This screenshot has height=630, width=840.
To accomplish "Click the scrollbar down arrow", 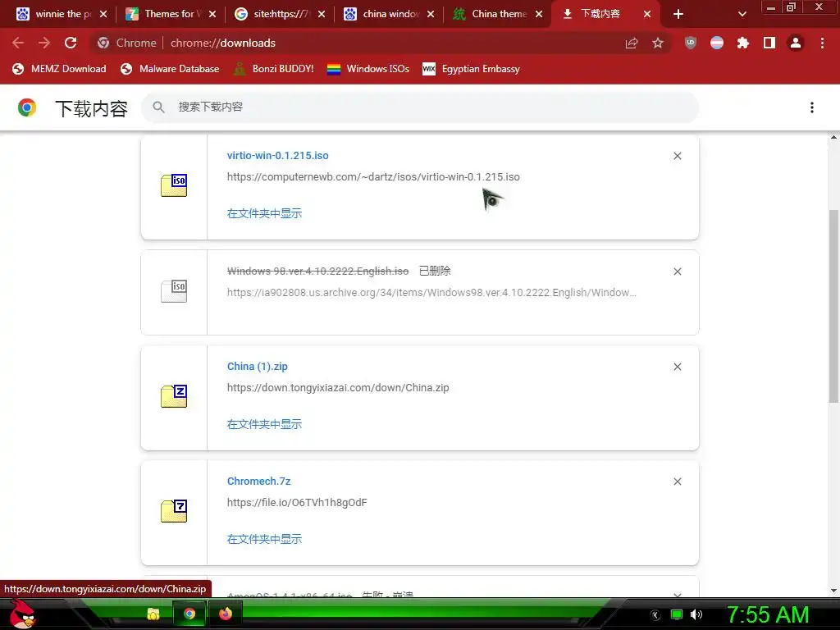I will click(833, 591).
